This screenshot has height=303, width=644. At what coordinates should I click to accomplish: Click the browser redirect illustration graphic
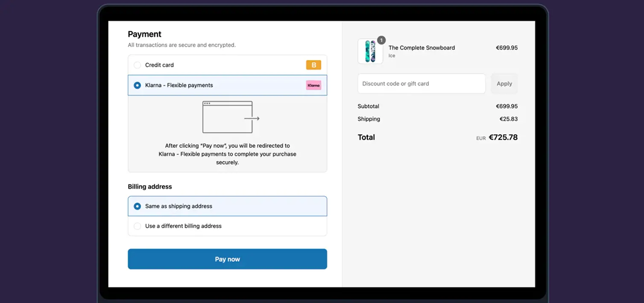pyautogui.click(x=228, y=116)
